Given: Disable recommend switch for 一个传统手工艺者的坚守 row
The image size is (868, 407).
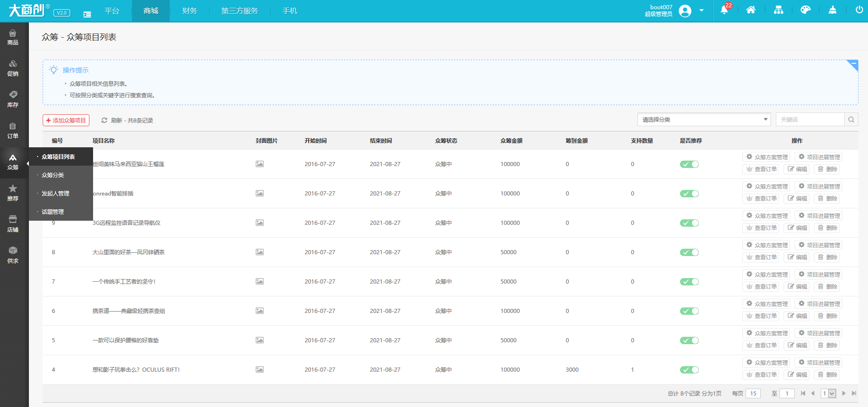Looking at the screenshot, I should 689,282.
